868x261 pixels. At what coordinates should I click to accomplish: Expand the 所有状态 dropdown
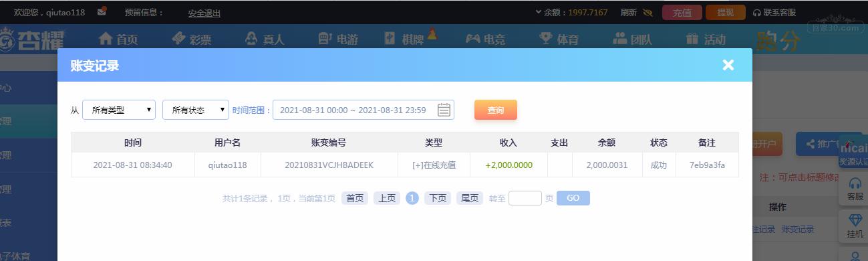coord(196,110)
